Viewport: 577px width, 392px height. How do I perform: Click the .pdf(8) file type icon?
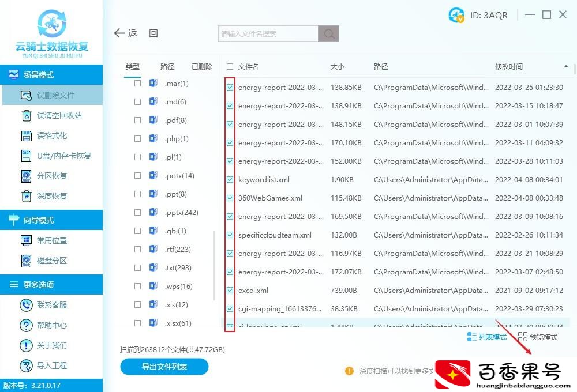click(153, 120)
